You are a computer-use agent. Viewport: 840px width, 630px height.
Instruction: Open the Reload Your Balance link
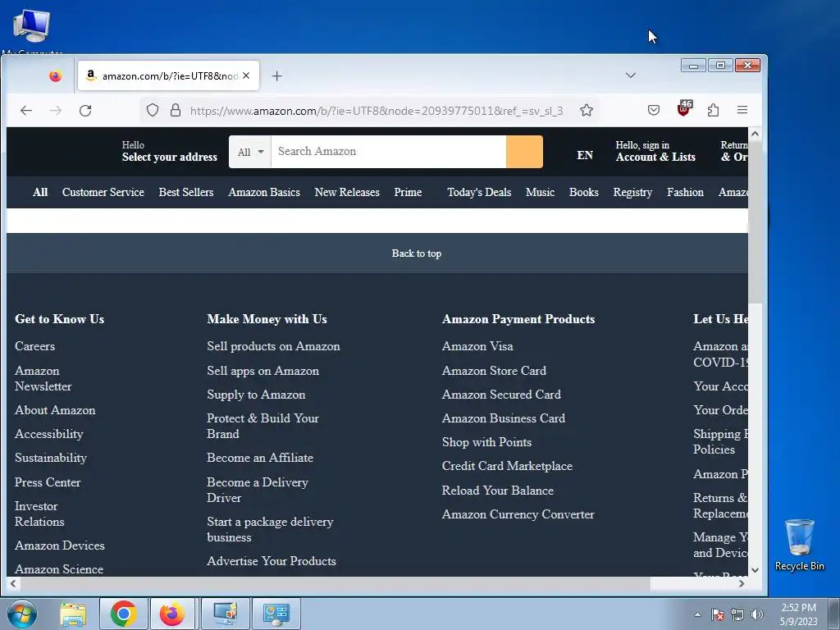498,491
